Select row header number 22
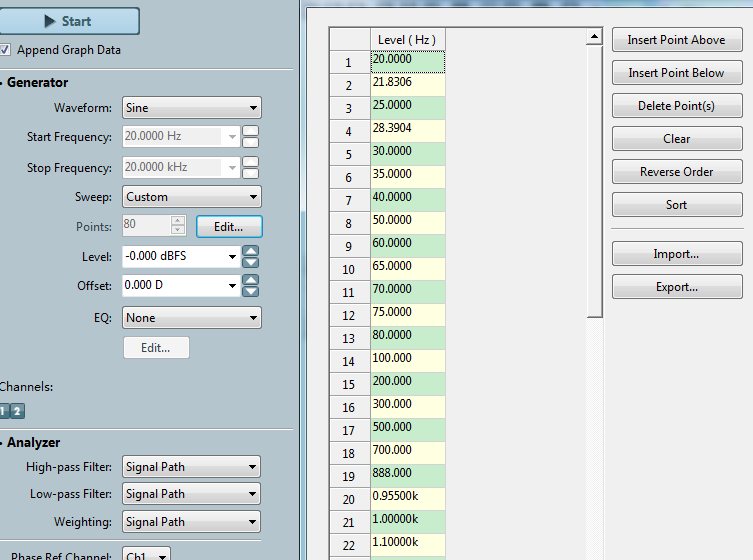 (x=350, y=546)
